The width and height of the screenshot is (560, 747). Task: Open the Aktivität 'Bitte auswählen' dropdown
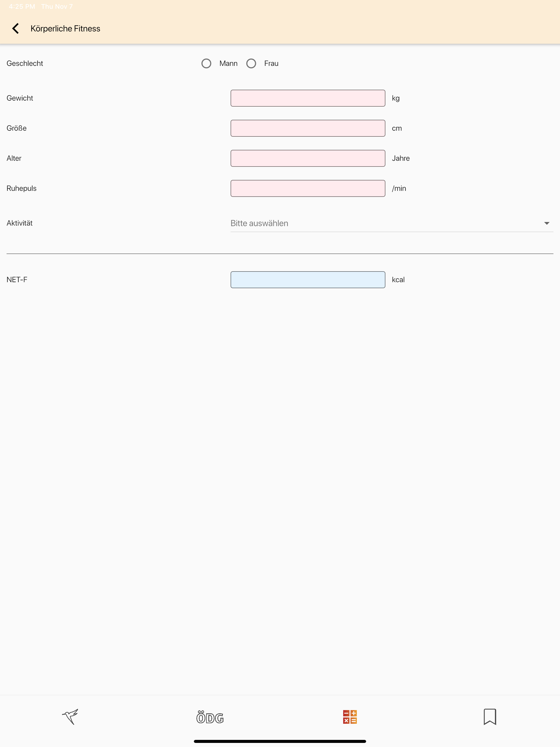[392, 223]
